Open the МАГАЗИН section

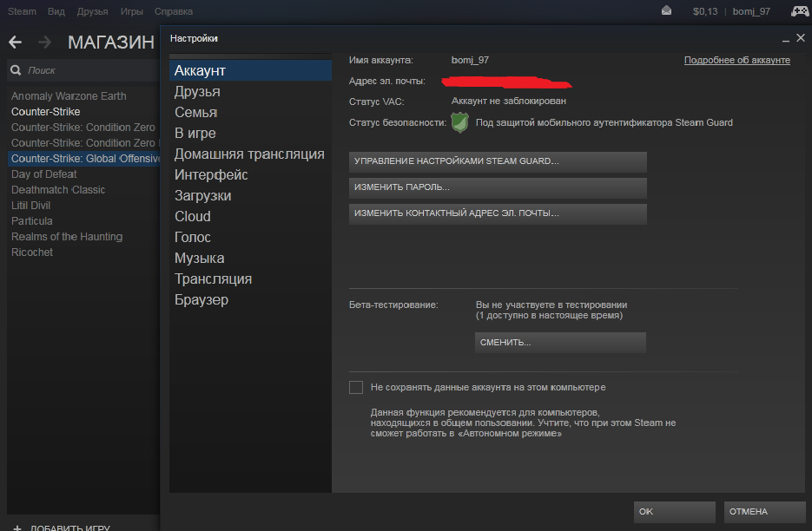[x=111, y=43]
